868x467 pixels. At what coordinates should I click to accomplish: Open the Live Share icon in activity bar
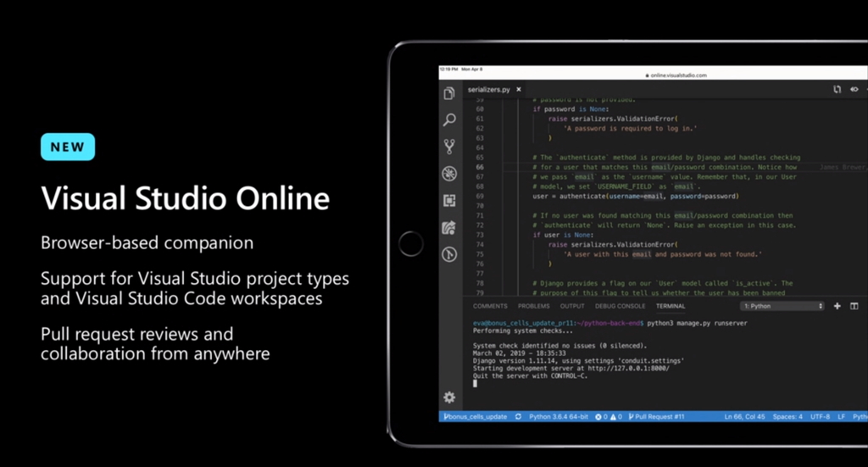click(449, 227)
